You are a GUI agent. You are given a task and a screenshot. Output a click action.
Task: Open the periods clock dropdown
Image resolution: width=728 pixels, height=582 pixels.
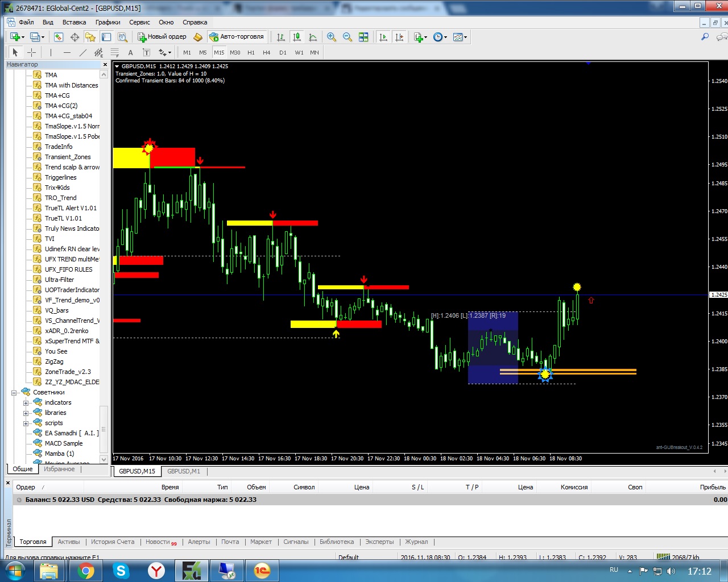pyautogui.click(x=440, y=37)
